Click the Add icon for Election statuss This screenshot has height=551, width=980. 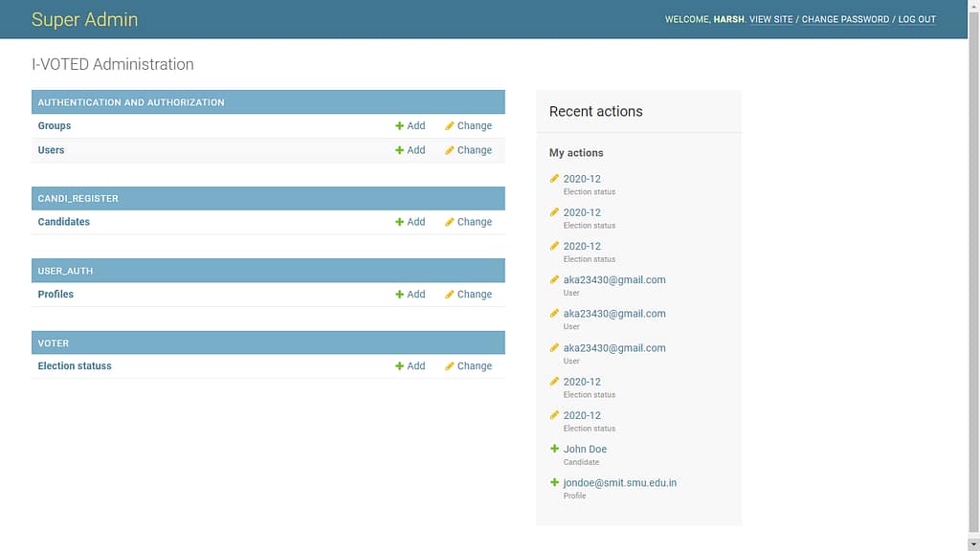pyautogui.click(x=401, y=365)
